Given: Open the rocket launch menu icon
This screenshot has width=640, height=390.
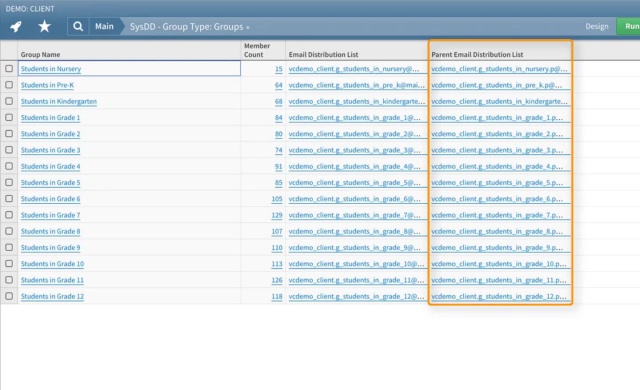Looking at the screenshot, I should pyautogui.click(x=16, y=27).
